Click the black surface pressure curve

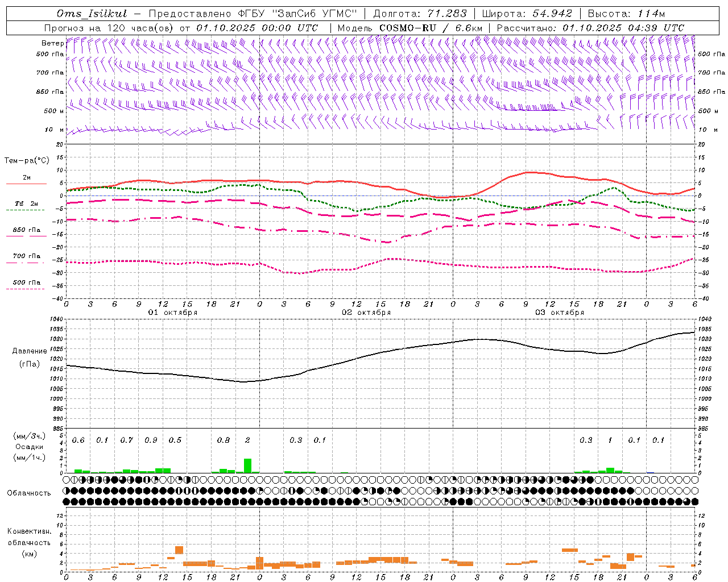coord(380,352)
